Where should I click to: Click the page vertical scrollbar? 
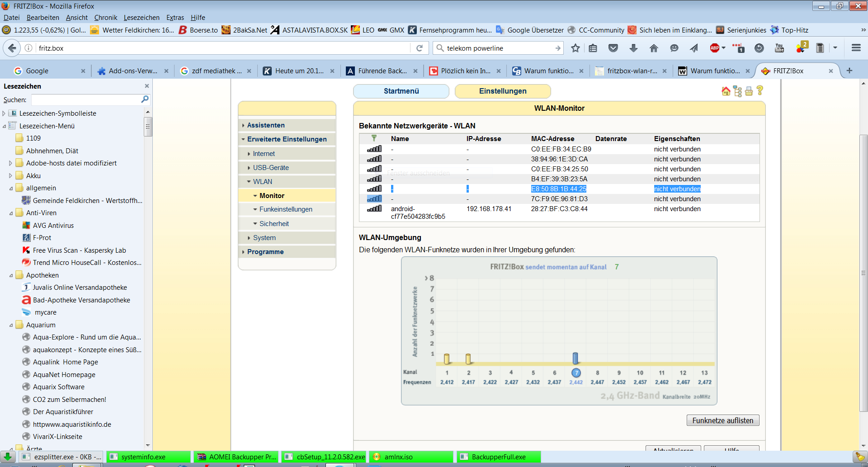[x=863, y=274]
